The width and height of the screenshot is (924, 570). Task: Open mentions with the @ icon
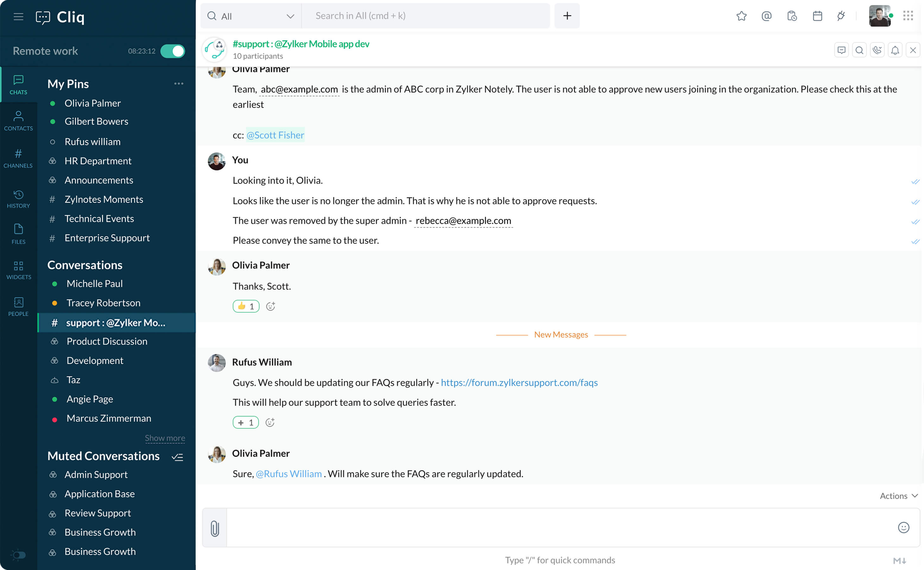[766, 16]
